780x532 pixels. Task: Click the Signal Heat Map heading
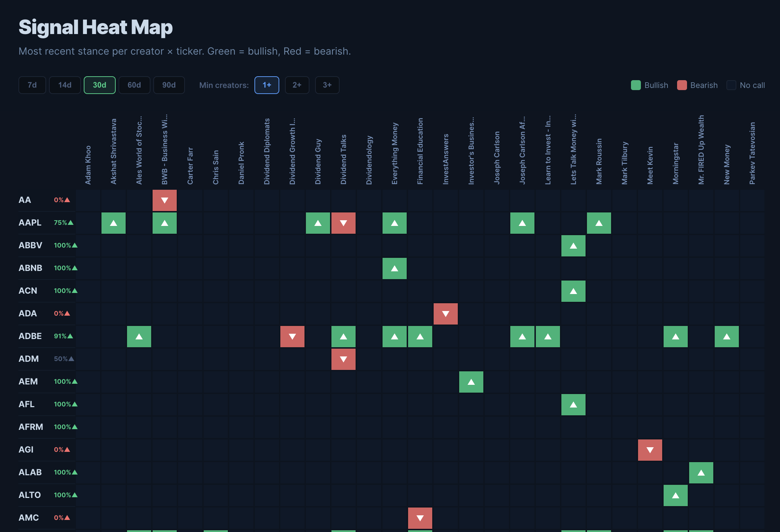pyautogui.click(x=95, y=27)
